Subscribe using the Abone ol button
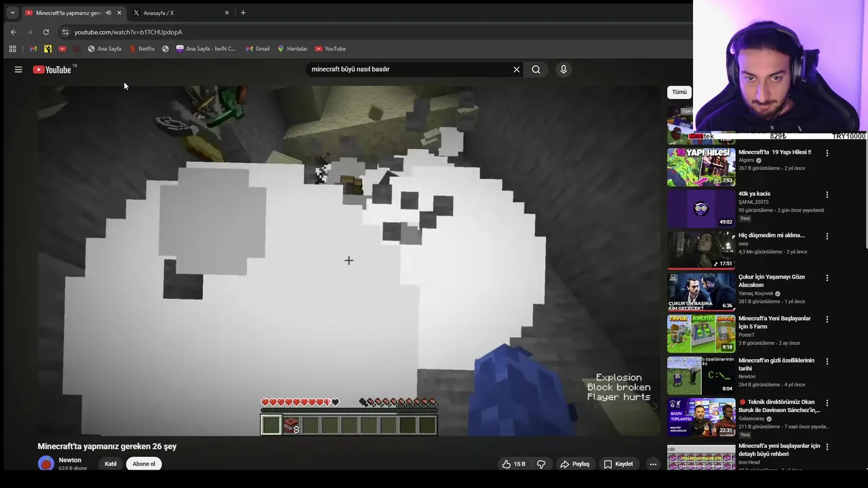 [144, 464]
